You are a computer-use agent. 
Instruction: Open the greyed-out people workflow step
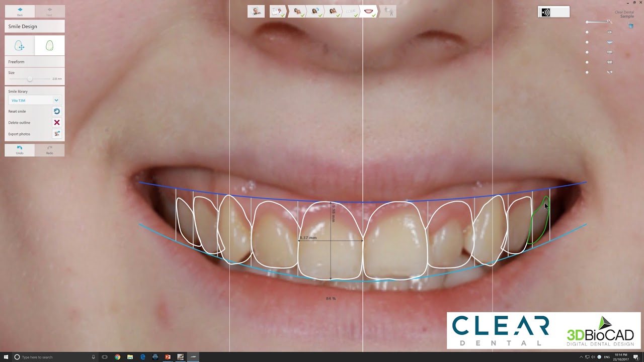pyautogui.click(x=388, y=11)
